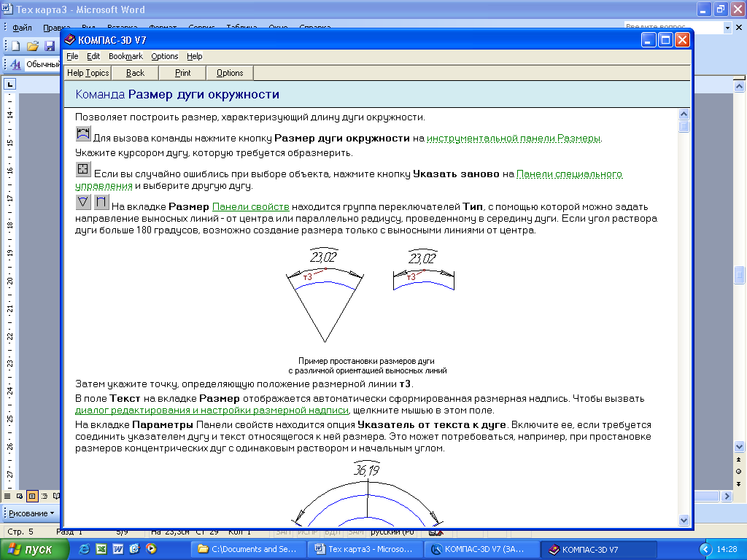Click the Стр. 5 status bar entry

20,532
